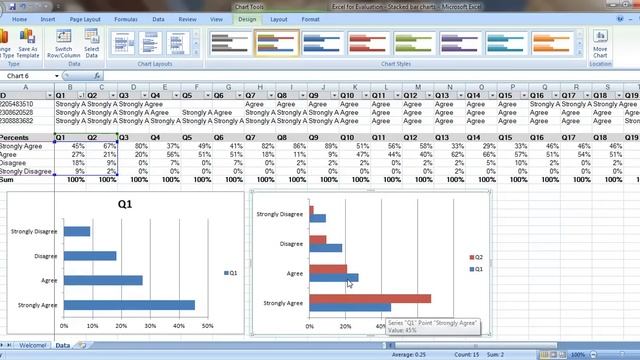Viewport: 640px width, 360px height.
Task: Switch to the Welcome! sheet tab
Action: [x=33, y=345]
